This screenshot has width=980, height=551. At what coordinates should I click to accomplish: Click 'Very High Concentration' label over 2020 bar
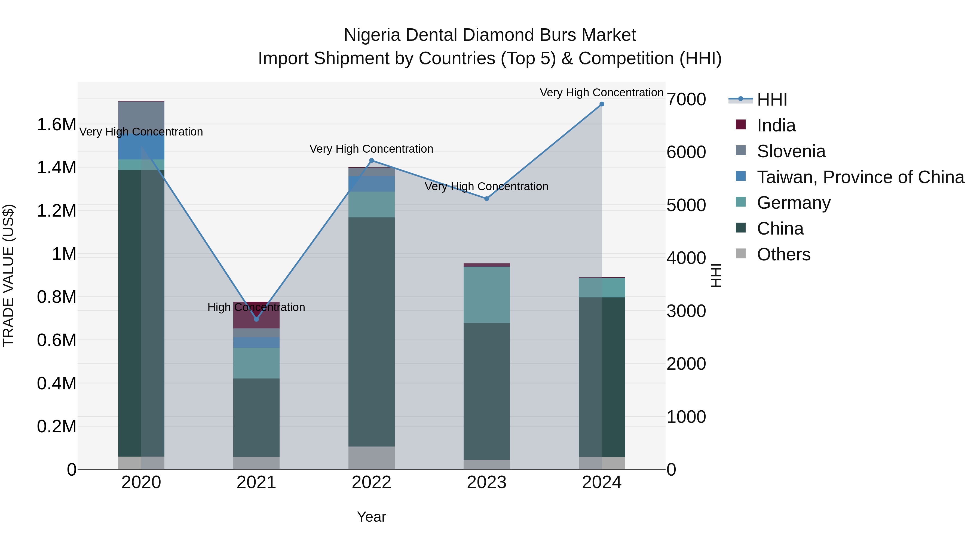pos(142,132)
